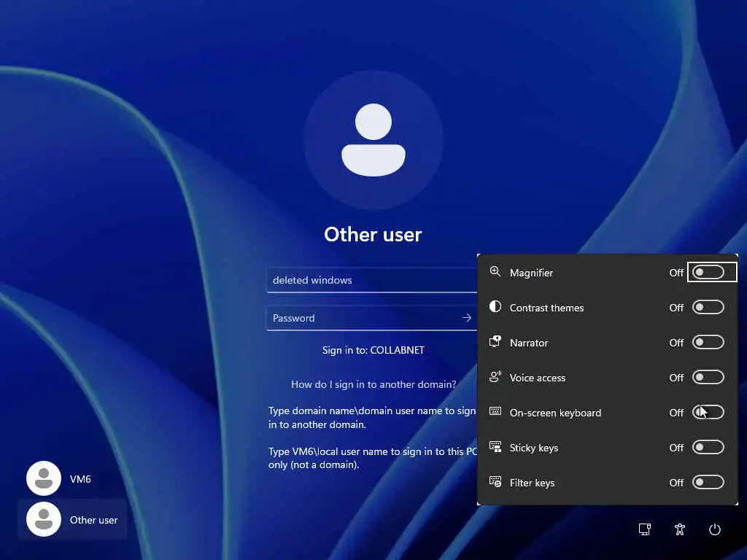Switch on Voice access toggle
747x560 pixels.
pyautogui.click(x=708, y=377)
